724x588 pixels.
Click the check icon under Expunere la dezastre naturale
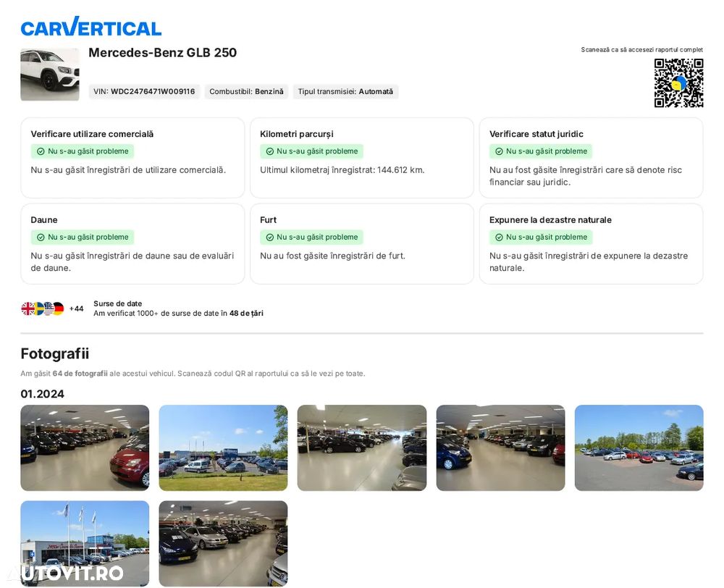499,238
